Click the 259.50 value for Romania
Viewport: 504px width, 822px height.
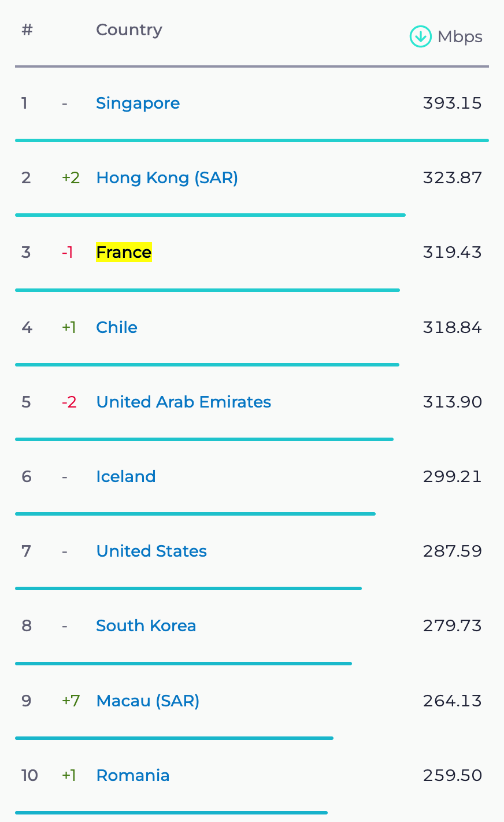click(x=453, y=775)
